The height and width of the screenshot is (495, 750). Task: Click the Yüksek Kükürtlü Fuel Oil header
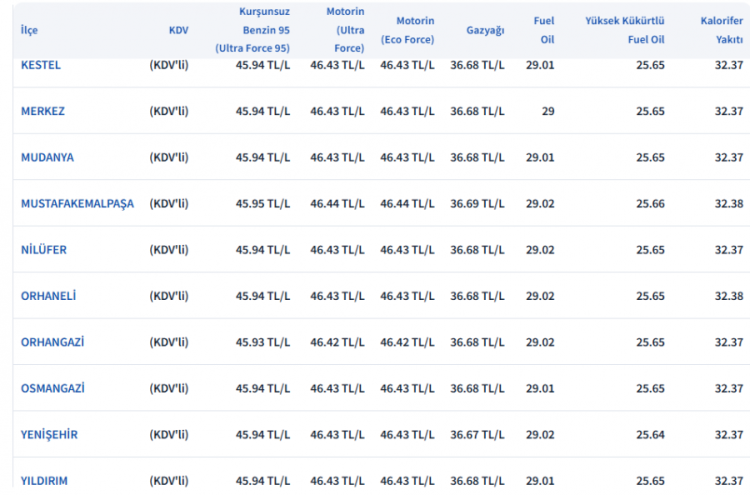(625, 30)
